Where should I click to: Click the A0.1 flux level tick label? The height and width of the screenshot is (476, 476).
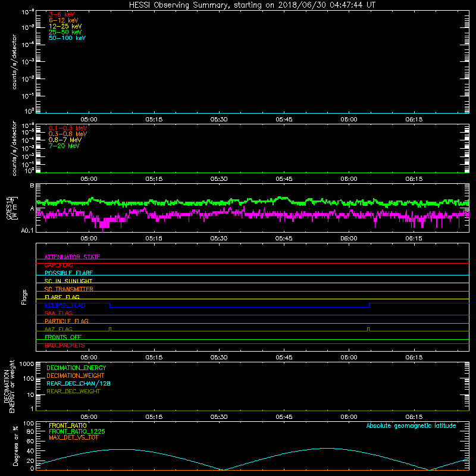tap(27, 231)
